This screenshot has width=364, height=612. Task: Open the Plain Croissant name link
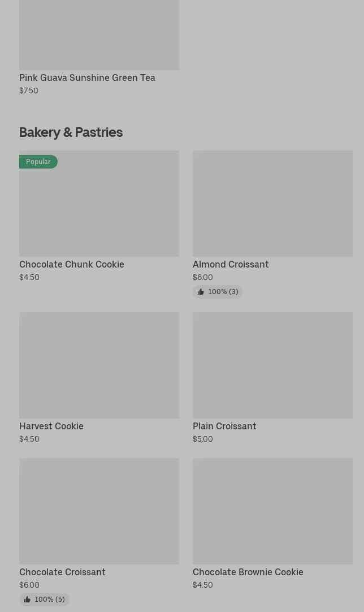pos(224,426)
